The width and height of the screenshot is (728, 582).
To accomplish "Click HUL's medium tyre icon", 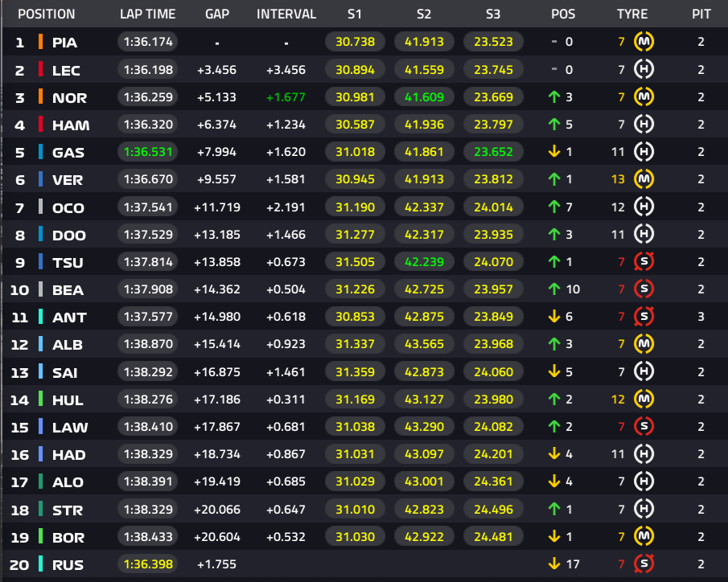I will [644, 400].
